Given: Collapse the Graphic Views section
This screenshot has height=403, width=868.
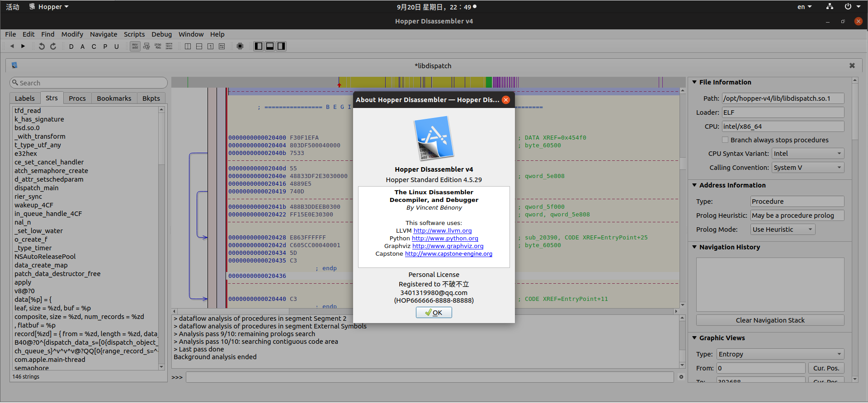Looking at the screenshot, I should [694, 338].
